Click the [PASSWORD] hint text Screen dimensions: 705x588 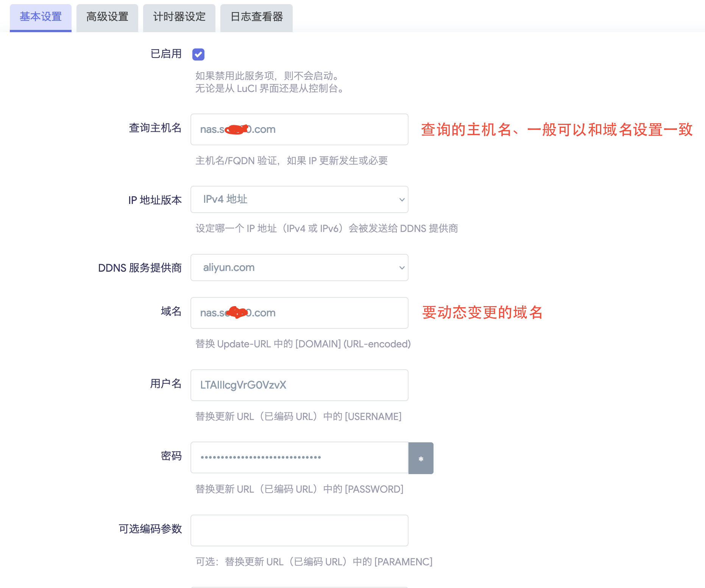[299, 489]
